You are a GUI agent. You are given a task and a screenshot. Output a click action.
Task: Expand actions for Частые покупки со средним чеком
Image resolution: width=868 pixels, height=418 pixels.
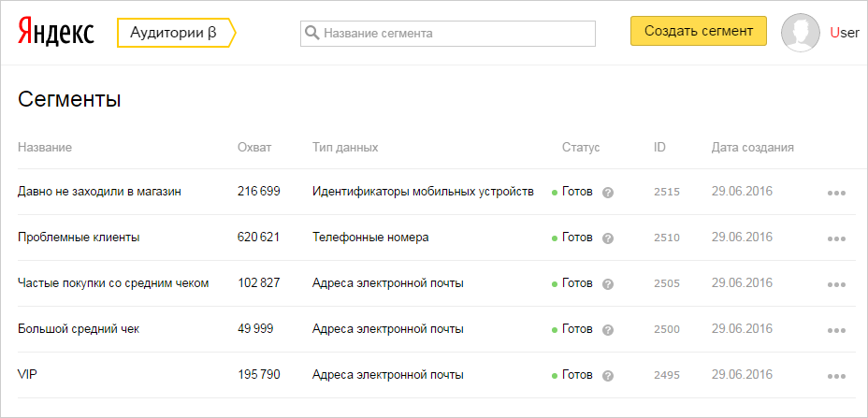(836, 284)
